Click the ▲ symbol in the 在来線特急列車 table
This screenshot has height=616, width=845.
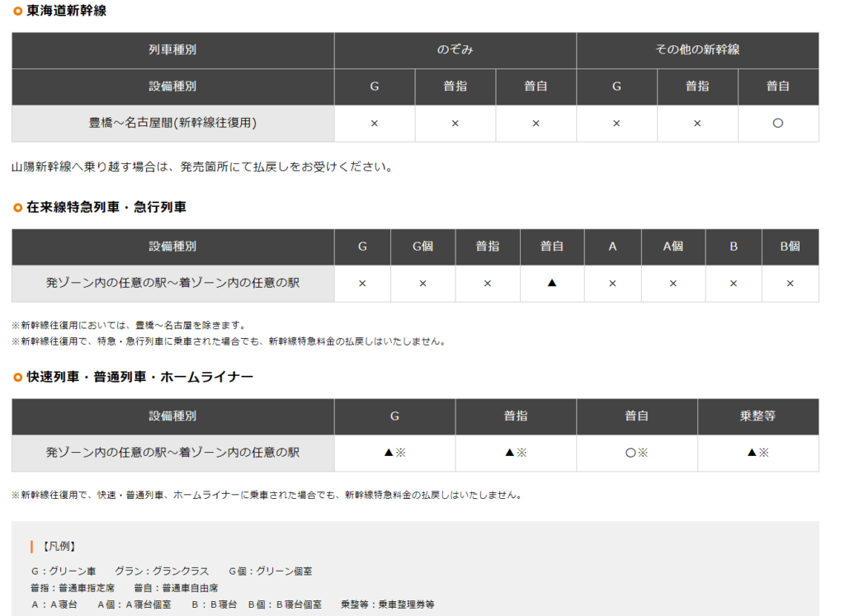pyautogui.click(x=551, y=283)
